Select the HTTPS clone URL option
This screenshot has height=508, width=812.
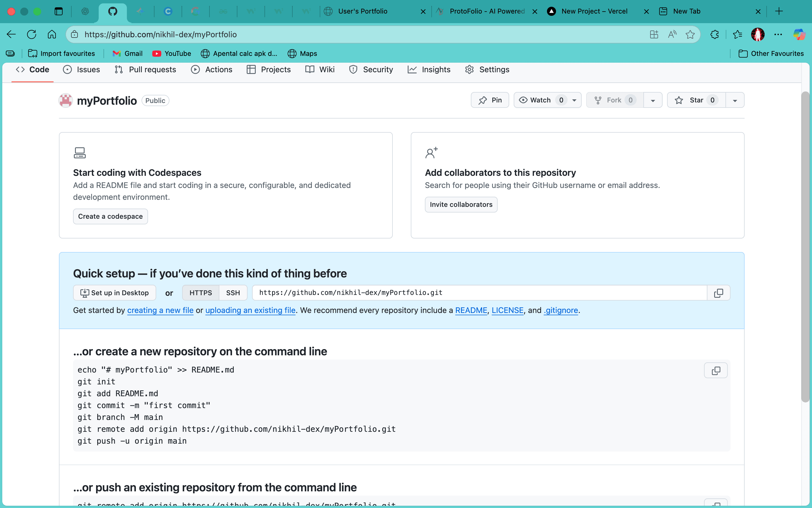(201, 293)
